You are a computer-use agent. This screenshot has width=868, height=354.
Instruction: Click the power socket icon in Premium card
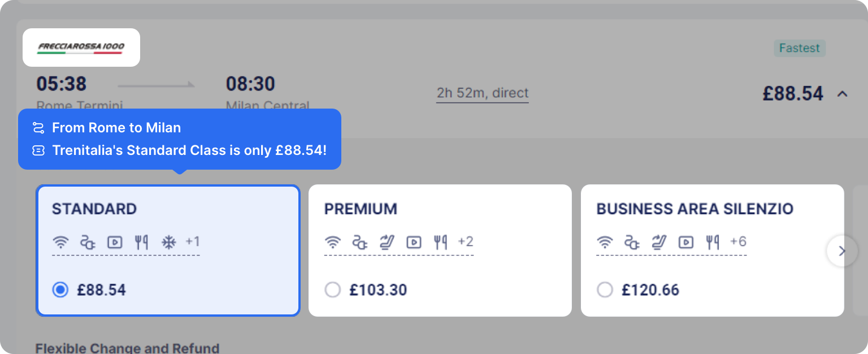[x=360, y=243]
